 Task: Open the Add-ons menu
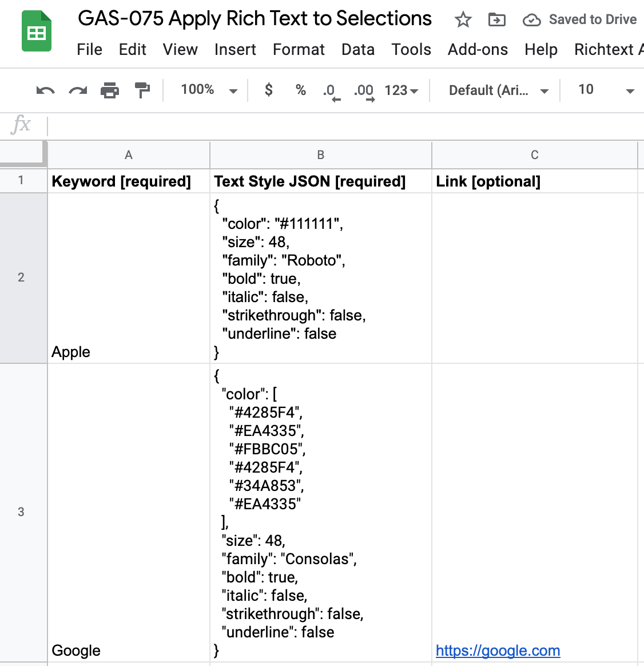pos(478,50)
